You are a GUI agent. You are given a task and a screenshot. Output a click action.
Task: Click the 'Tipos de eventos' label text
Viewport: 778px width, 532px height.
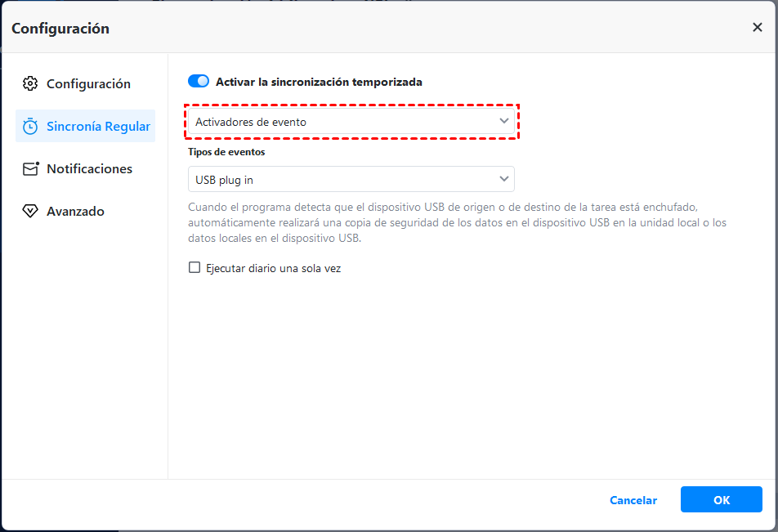(226, 152)
